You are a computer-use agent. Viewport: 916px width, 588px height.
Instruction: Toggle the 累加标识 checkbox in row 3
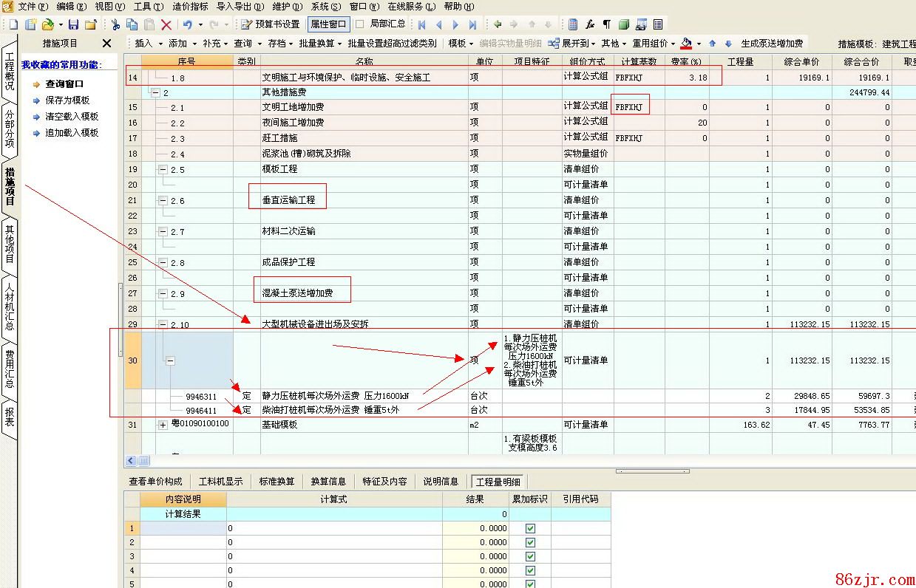tap(530, 556)
